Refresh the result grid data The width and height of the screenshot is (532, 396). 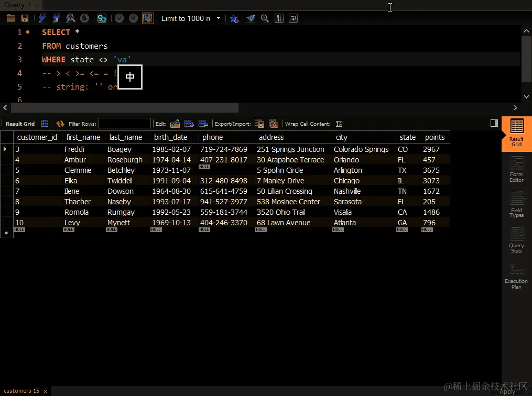click(x=60, y=124)
